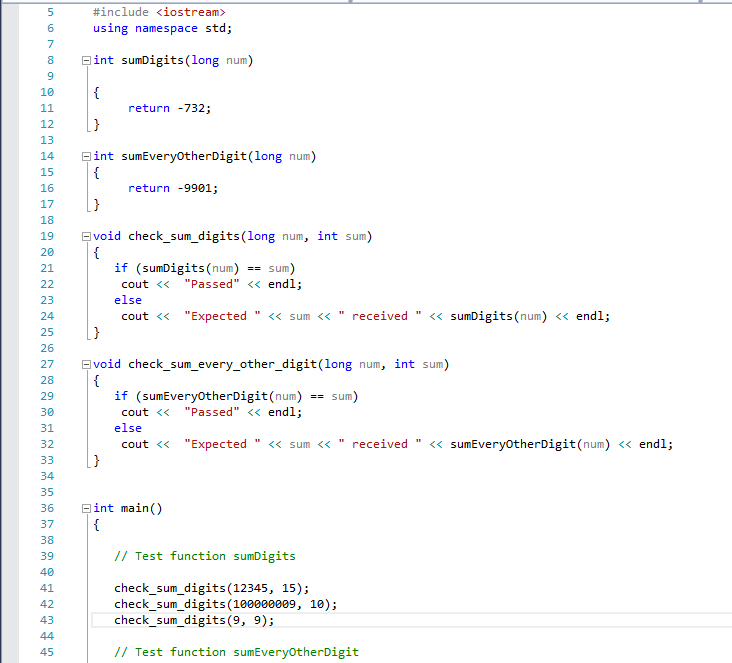Click comment '// Test function sumEveryOtherDigit'

(x=236, y=652)
